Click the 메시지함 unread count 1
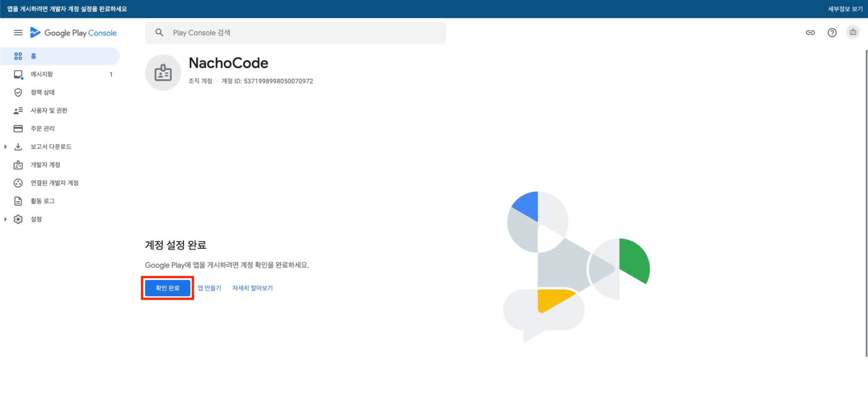This screenshot has width=868, height=415. tap(111, 75)
